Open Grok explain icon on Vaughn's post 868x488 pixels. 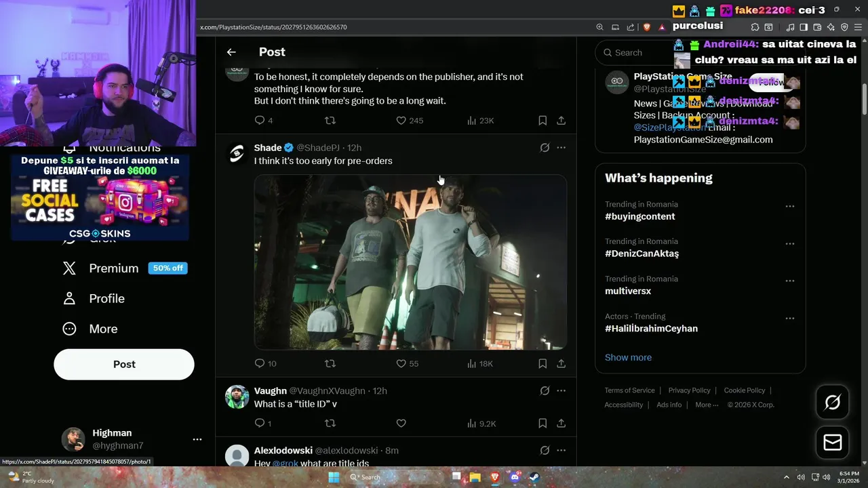coord(545,391)
